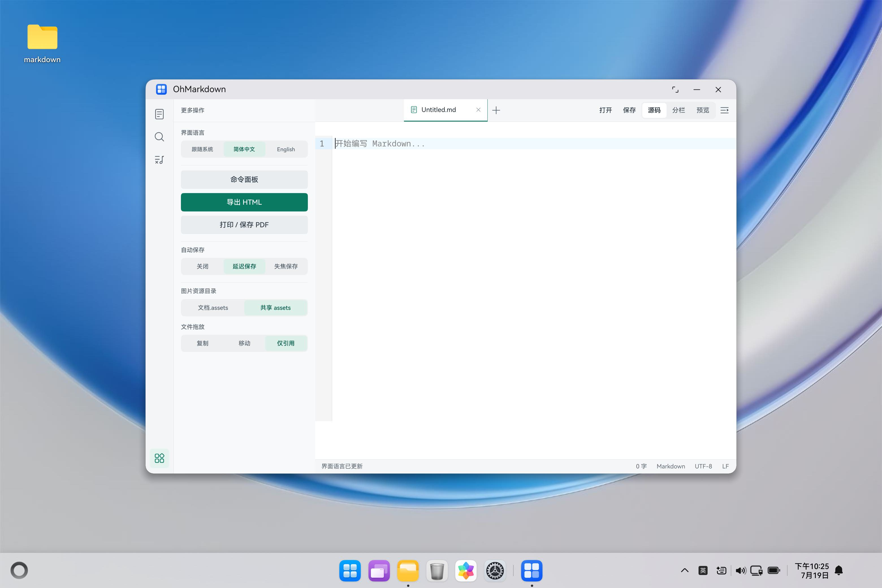This screenshot has width=882, height=588.
Task: Click the LF line ending status item
Action: pyautogui.click(x=725, y=466)
